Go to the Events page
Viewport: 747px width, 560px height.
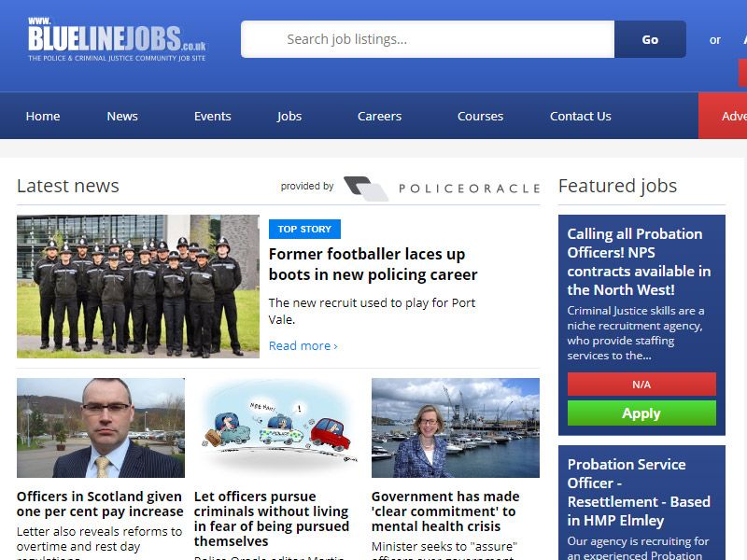click(213, 116)
